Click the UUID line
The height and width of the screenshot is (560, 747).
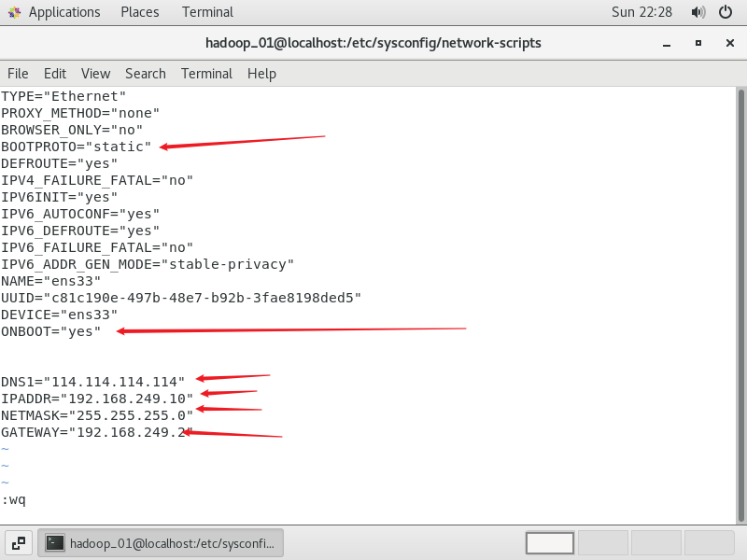point(181,298)
